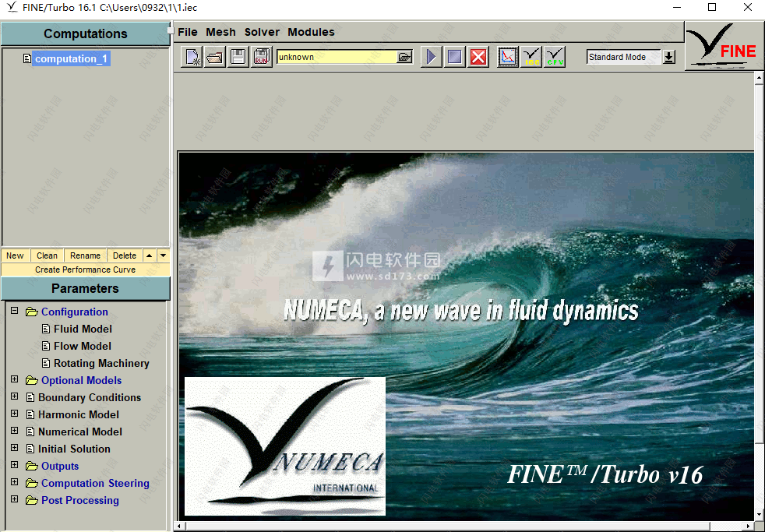Image resolution: width=765 pixels, height=532 pixels.
Task: Expand the Computation Steering node
Action: (x=15, y=482)
